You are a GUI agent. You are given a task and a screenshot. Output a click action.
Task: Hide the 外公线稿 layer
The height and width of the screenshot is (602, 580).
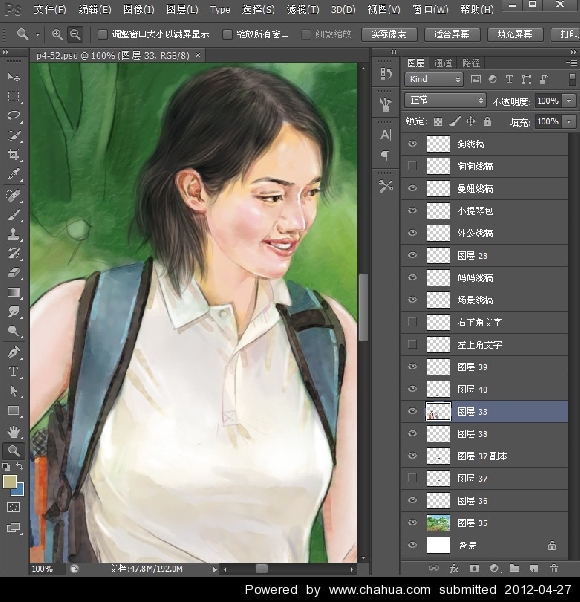click(412, 233)
